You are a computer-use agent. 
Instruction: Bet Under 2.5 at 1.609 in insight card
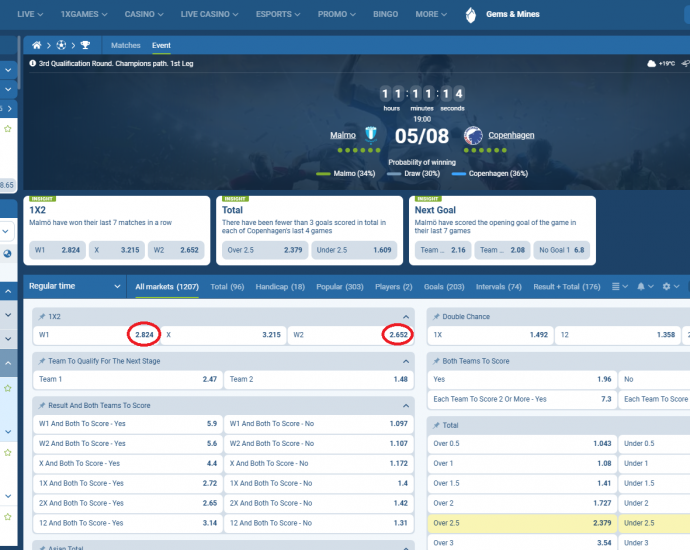tap(354, 250)
